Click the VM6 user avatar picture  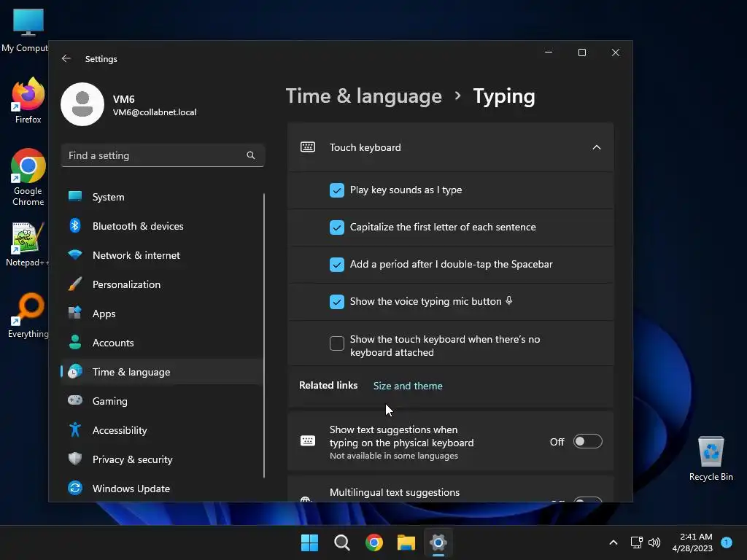[x=82, y=104]
